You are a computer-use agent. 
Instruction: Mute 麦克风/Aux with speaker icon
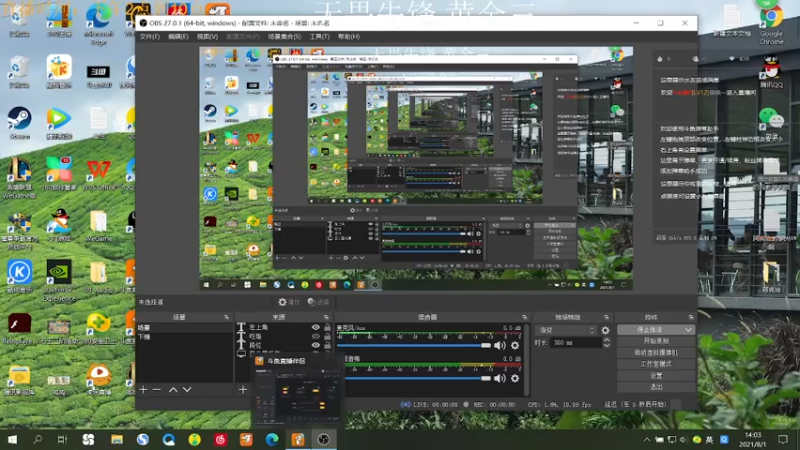pyautogui.click(x=499, y=345)
